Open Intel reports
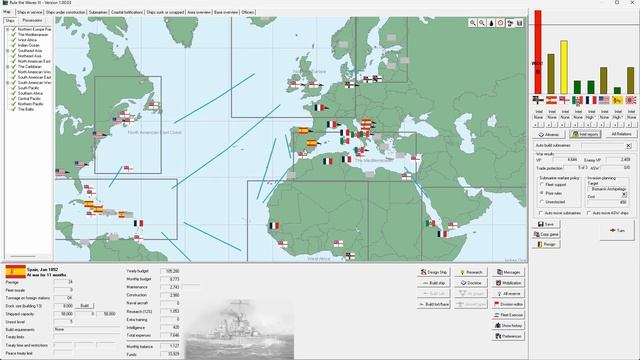The height and width of the screenshot is (360, 640). [x=585, y=134]
